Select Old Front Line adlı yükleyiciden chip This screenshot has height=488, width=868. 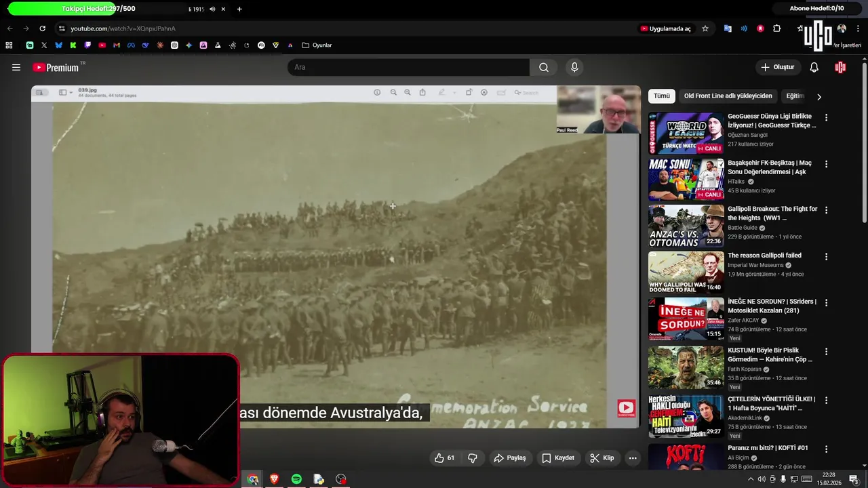point(728,96)
